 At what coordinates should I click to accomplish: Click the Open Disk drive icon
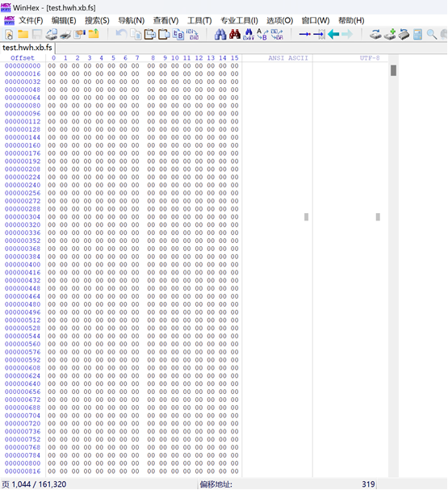(375, 34)
